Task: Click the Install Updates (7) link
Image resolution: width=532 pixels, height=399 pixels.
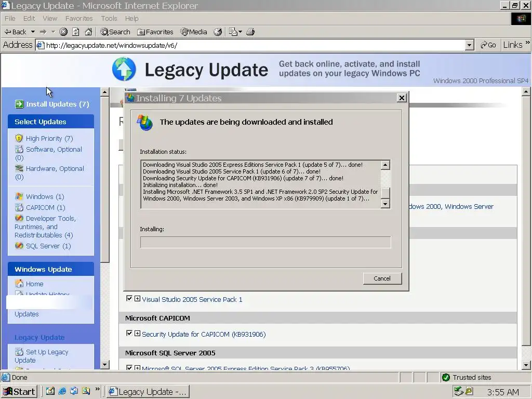Action: coord(57,104)
